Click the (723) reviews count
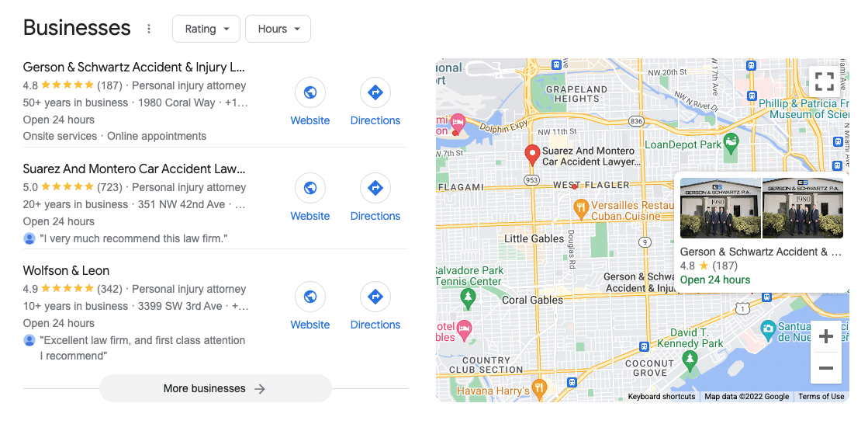The width and height of the screenshot is (868, 424). coord(109,187)
